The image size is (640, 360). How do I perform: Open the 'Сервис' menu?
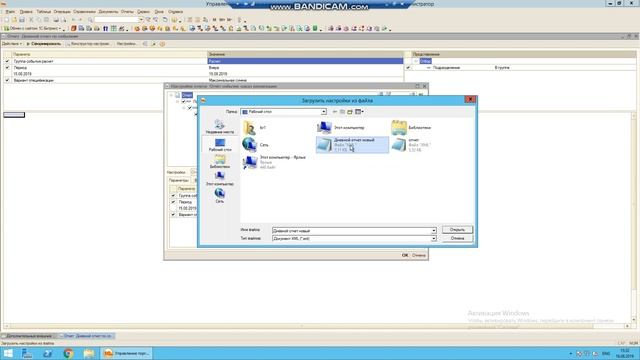click(x=143, y=12)
